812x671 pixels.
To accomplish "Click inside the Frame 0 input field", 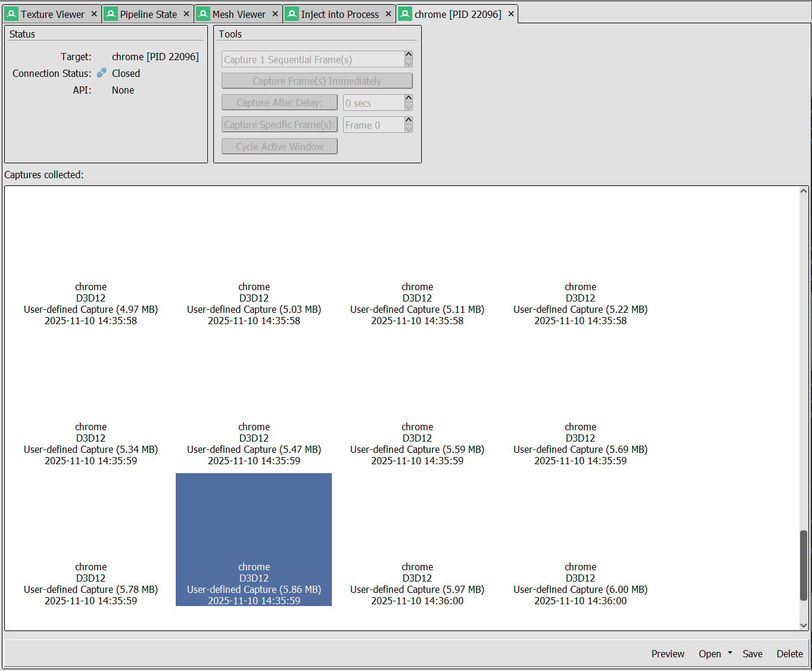I will point(372,125).
